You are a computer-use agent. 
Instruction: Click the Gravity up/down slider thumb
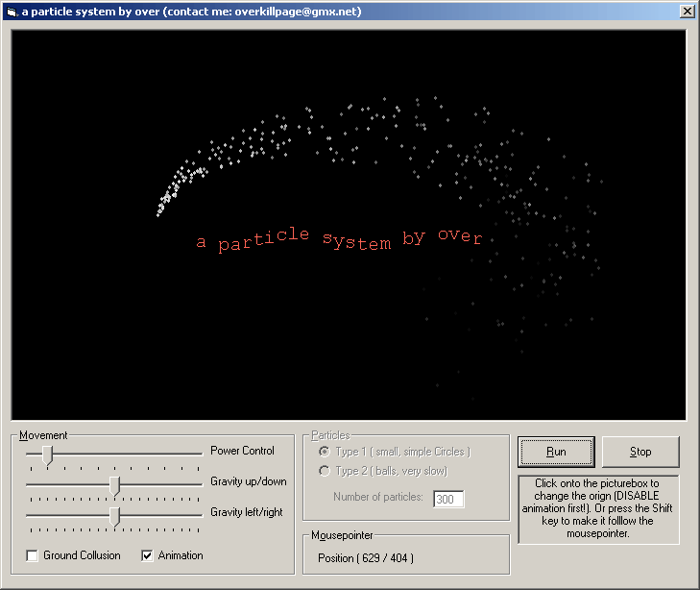pos(114,485)
